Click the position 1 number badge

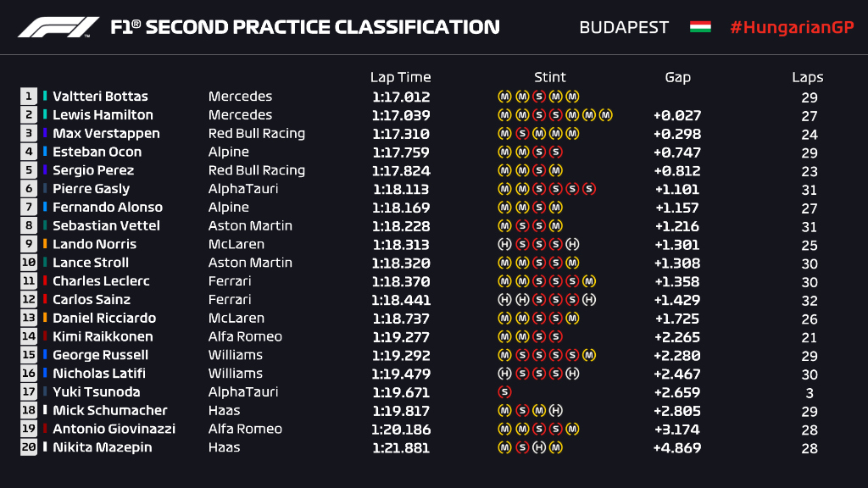click(x=30, y=97)
